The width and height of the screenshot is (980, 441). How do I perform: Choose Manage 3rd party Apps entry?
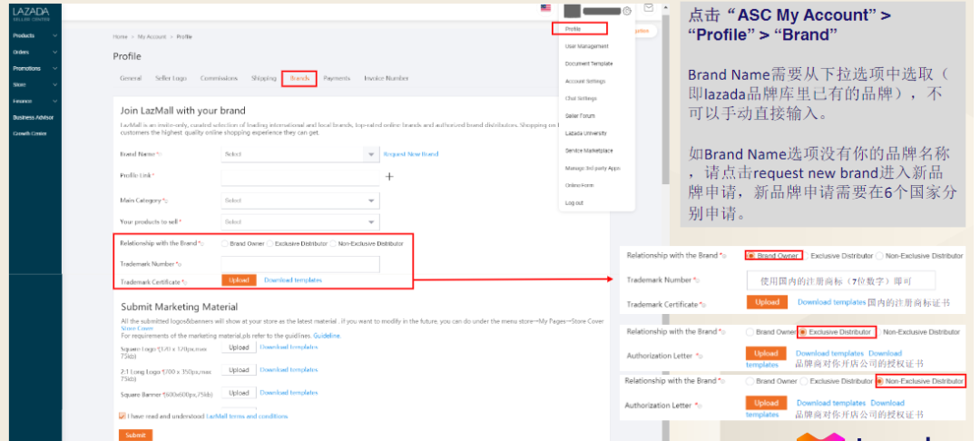click(x=593, y=168)
